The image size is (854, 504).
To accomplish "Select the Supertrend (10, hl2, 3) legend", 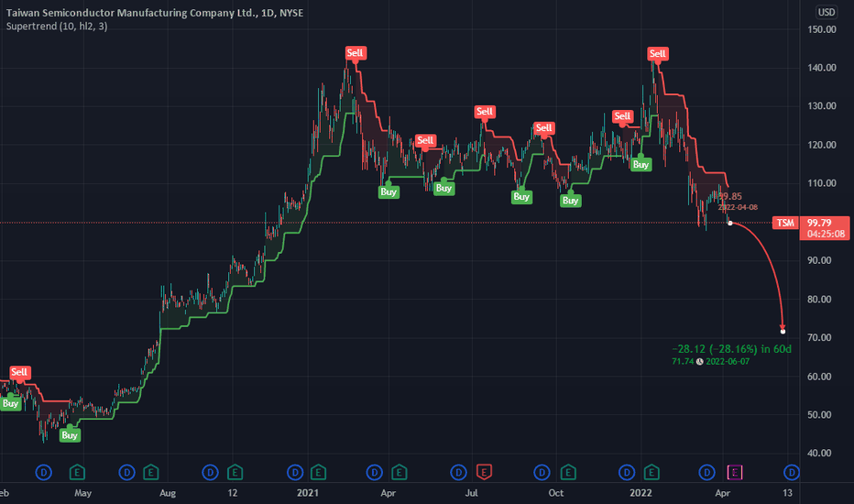I will pos(57,27).
